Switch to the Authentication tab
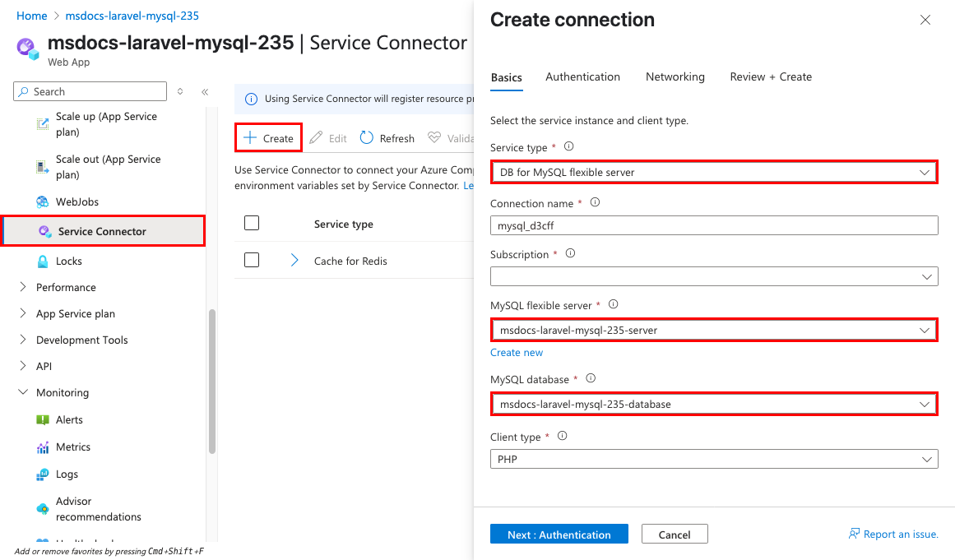Viewport: 955px width, 560px height. (582, 76)
